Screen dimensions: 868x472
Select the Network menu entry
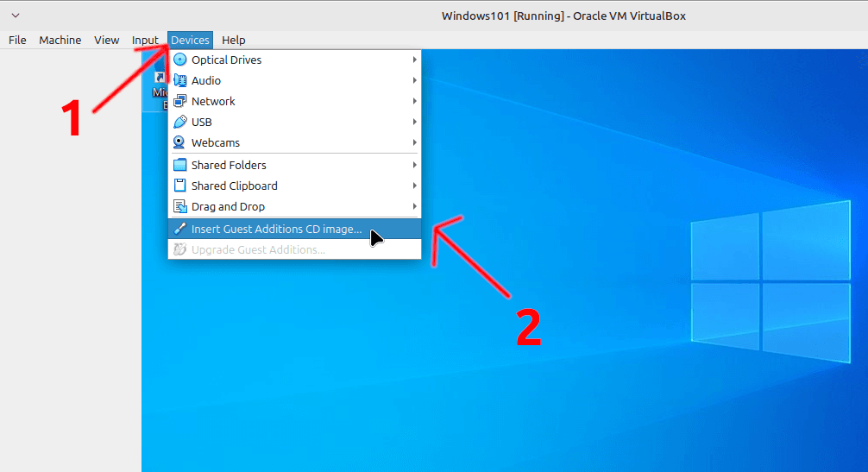294,101
